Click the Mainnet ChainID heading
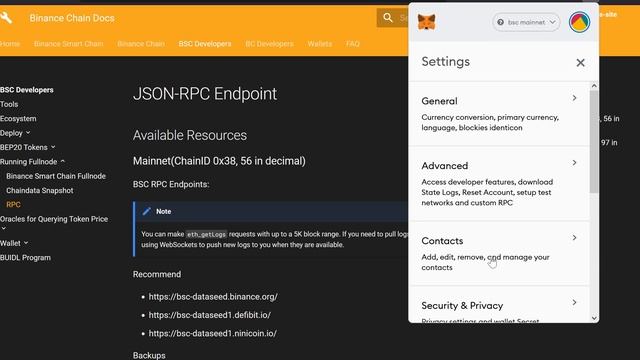Screen dimensions: 640x360 219,161
